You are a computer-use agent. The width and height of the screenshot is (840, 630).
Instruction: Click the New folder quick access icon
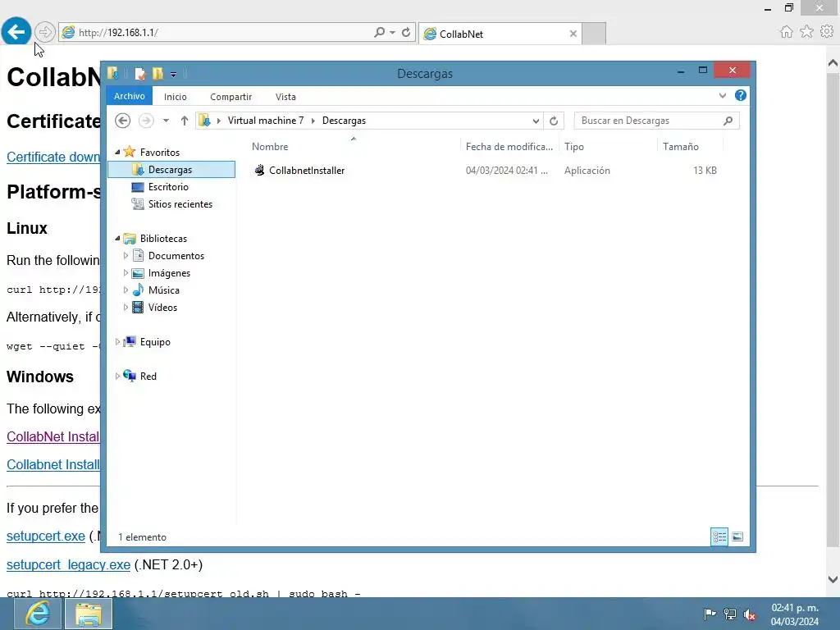click(157, 73)
